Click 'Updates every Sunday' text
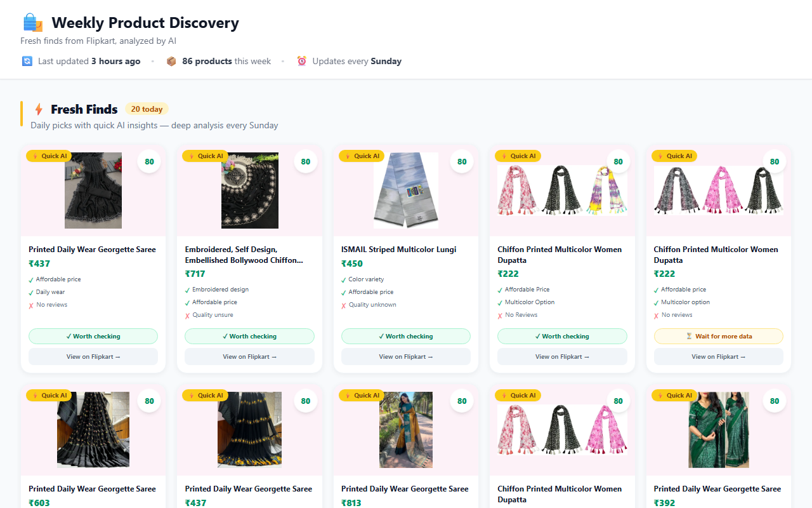Image resolution: width=812 pixels, height=508 pixels. point(357,61)
